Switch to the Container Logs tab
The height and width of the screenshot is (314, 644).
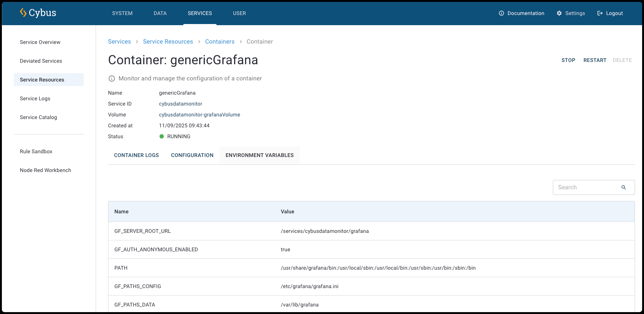point(136,155)
